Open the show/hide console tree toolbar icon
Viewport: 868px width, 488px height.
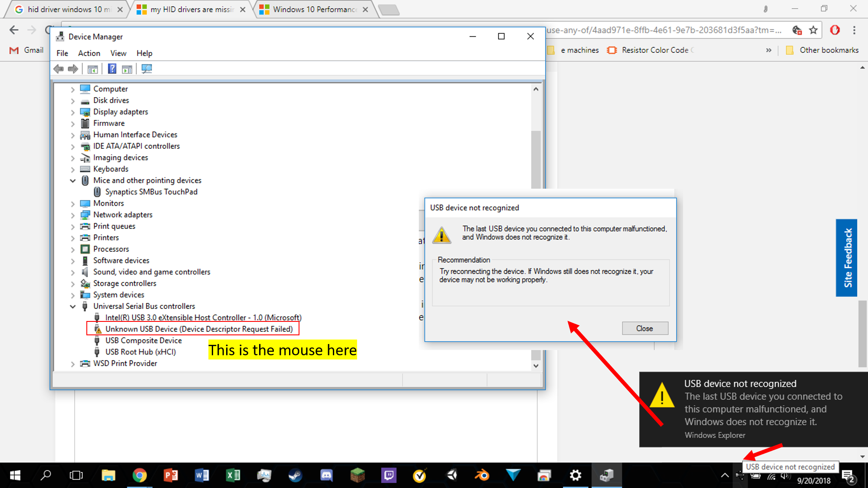tap(92, 69)
